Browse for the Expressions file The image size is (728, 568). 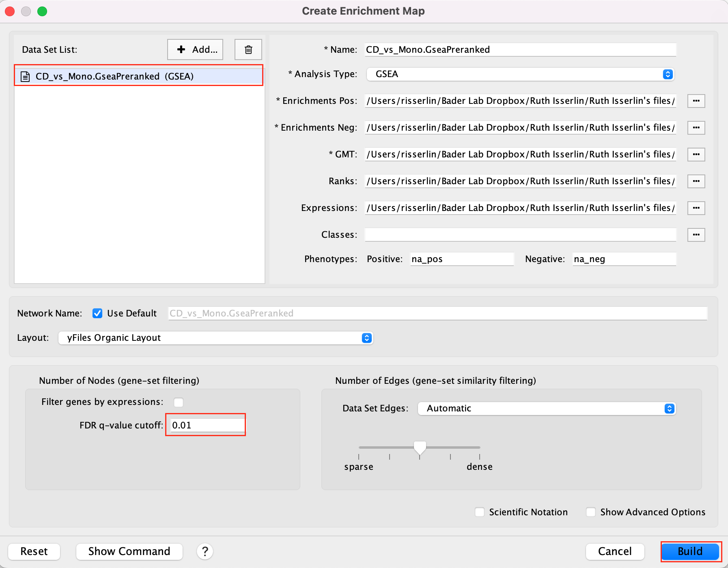(x=696, y=208)
